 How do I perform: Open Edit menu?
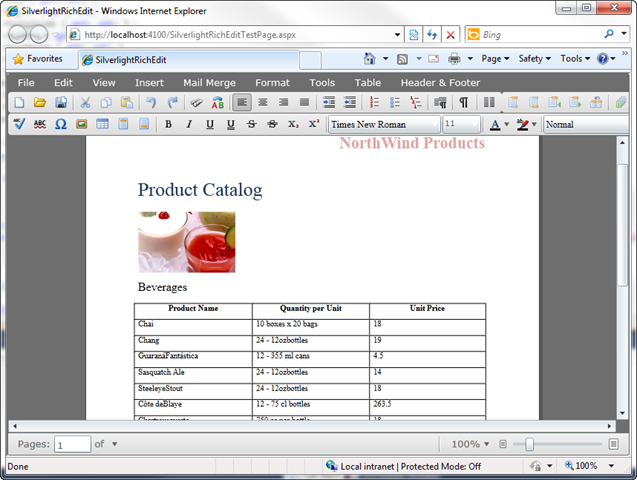click(x=63, y=83)
